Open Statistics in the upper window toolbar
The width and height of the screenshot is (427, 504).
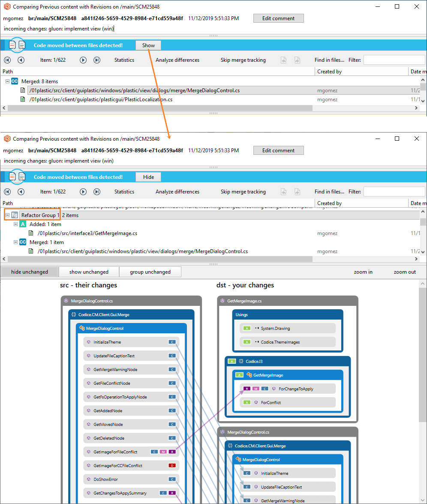124,60
